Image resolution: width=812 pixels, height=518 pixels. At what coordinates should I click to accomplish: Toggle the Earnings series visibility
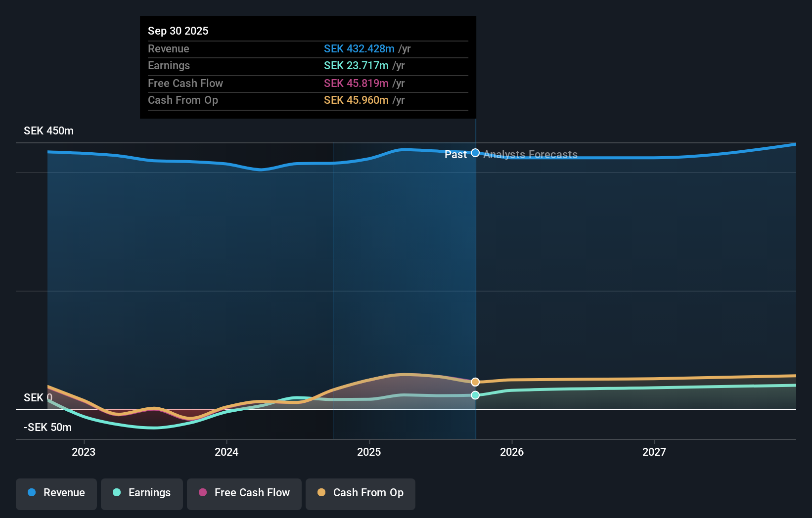141,493
